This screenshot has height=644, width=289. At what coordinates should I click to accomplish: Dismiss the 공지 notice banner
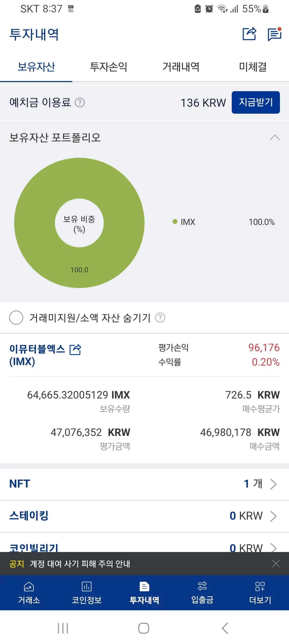(276, 564)
